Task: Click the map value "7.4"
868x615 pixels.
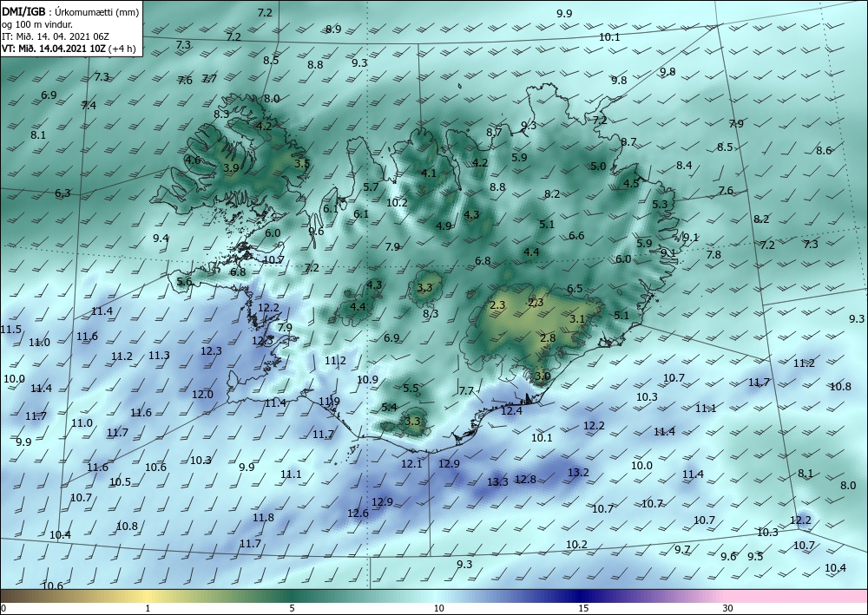Action: coord(89,105)
